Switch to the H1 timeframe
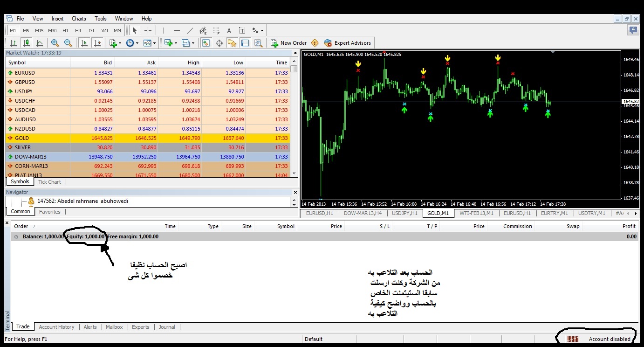The width and height of the screenshot is (644, 347). tap(65, 30)
